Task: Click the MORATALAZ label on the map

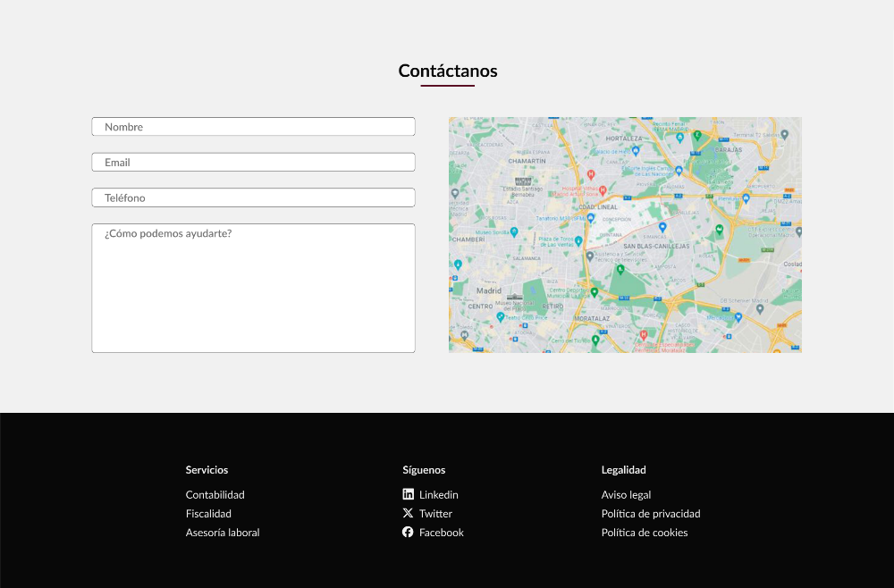Action: click(x=592, y=318)
